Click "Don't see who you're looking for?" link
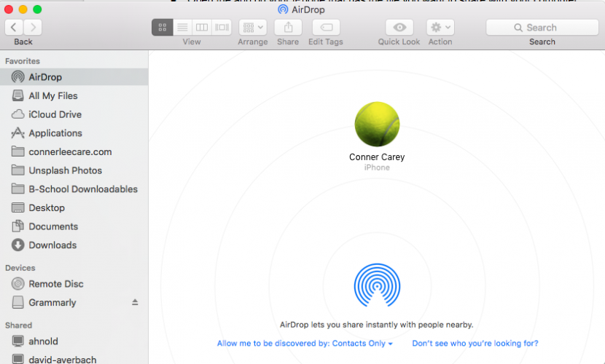This screenshot has width=605, height=364. (475, 343)
